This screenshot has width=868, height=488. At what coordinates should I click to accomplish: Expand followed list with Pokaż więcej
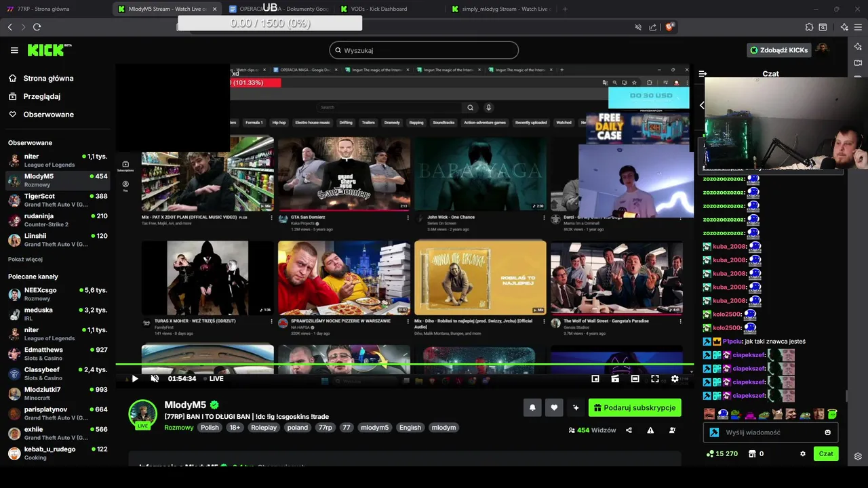25,259
